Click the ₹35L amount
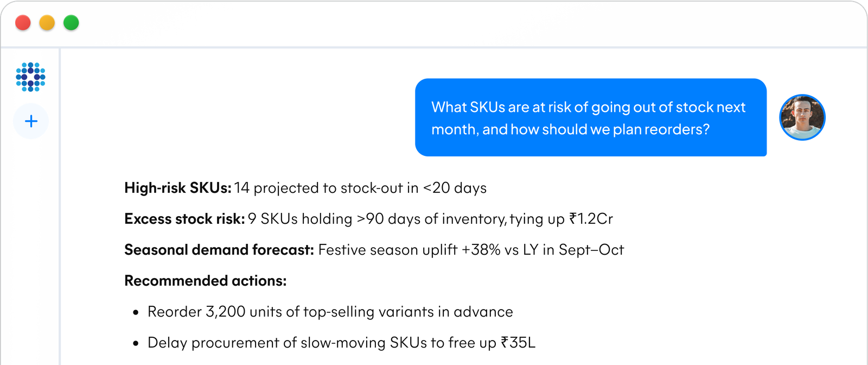The width and height of the screenshot is (868, 365). pos(518,343)
